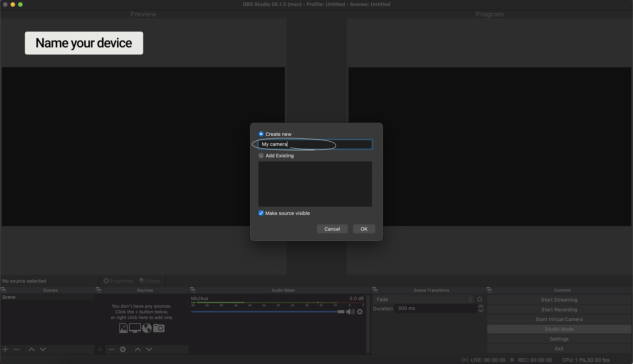
Task: Decrease duration with the down stepper arrow
Action: (x=481, y=311)
